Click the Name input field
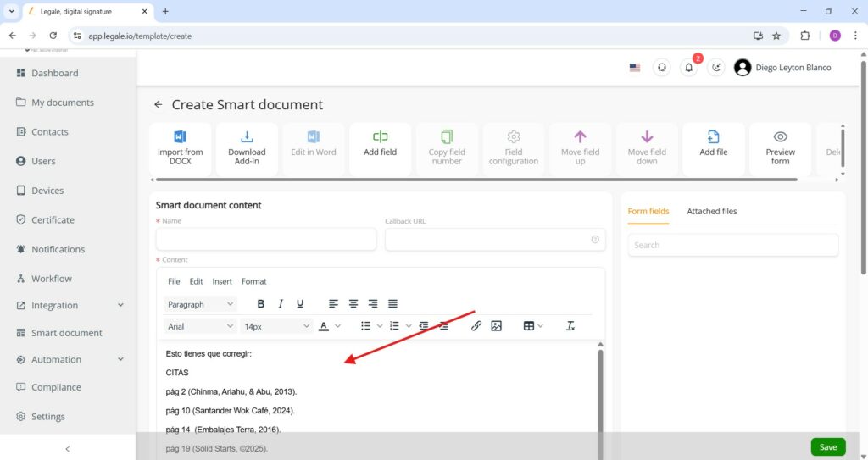The height and width of the screenshot is (460, 868). point(266,239)
